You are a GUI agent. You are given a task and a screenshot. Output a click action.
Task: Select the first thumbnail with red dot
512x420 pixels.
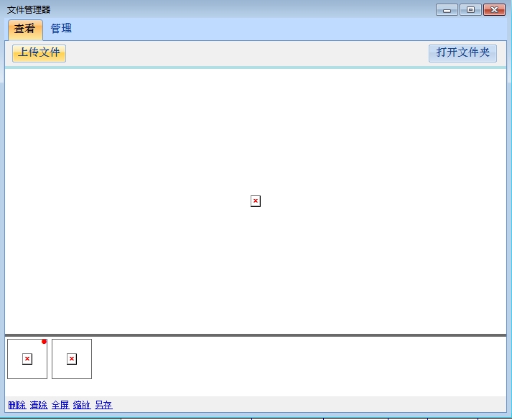27,359
